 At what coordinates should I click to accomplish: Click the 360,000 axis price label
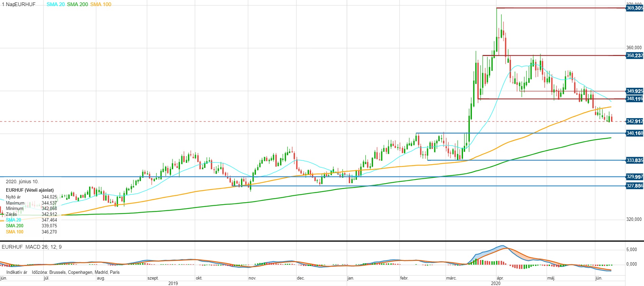point(634,48)
